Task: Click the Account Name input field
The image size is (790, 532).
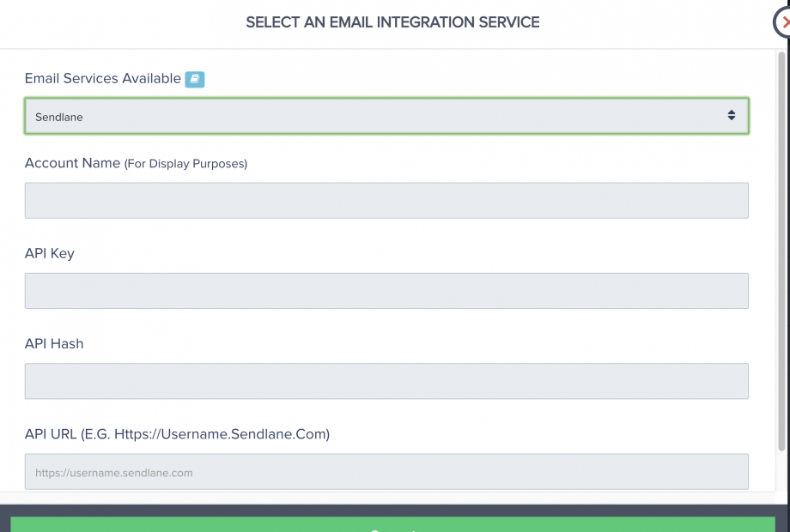Action: (x=386, y=201)
